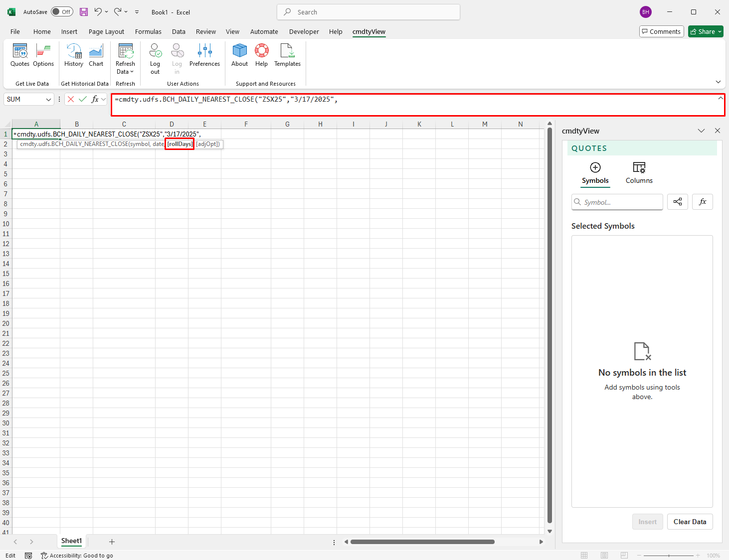Select the Symbols tab in Quotes panel
The image size is (729, 560).
[595, 174]
